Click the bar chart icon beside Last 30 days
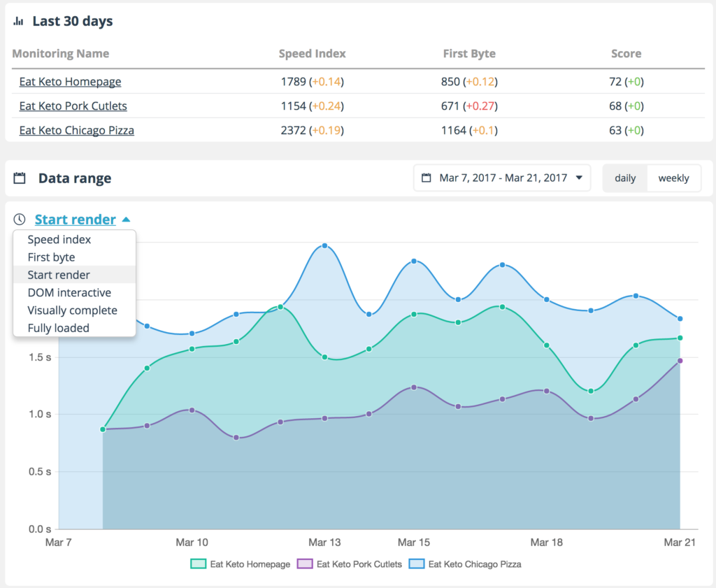The image size is (716, 588). click(x=18, y=21)
